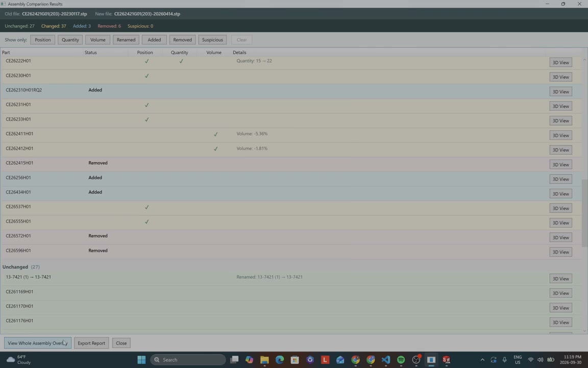
Task: Open volume control in system tray
Action: pos(540,360)
